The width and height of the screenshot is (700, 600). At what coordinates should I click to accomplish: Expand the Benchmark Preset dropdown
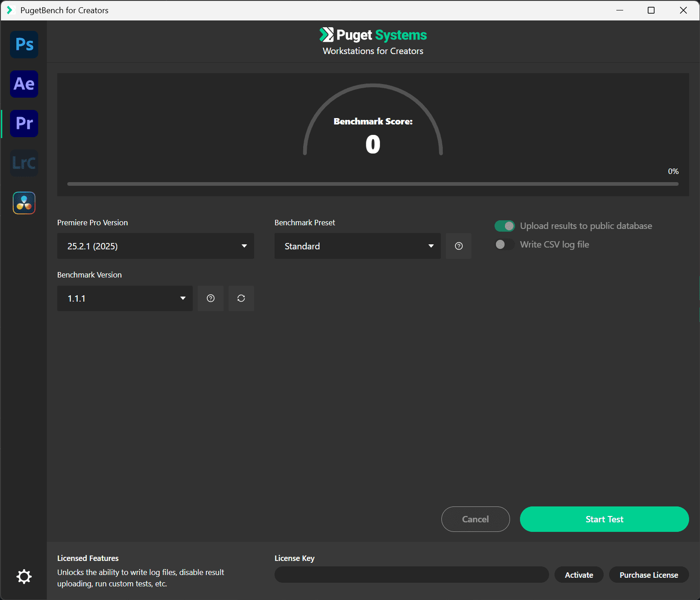point(357,246)
